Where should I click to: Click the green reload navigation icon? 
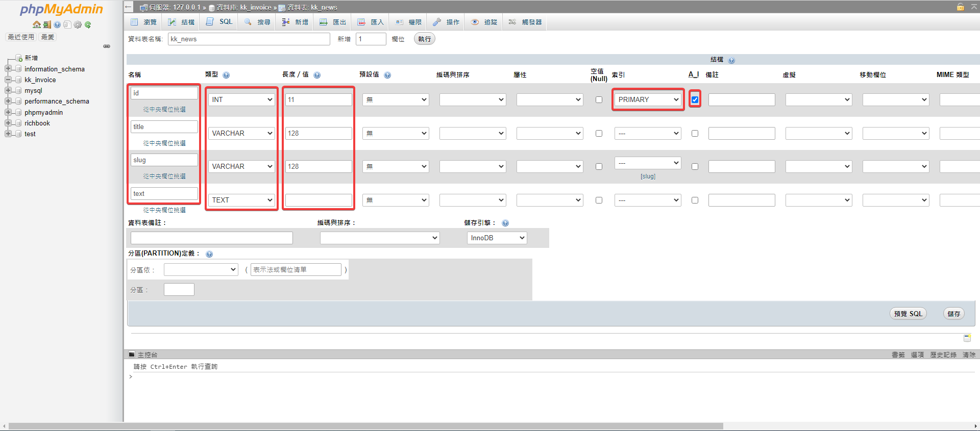click(88, 24)
